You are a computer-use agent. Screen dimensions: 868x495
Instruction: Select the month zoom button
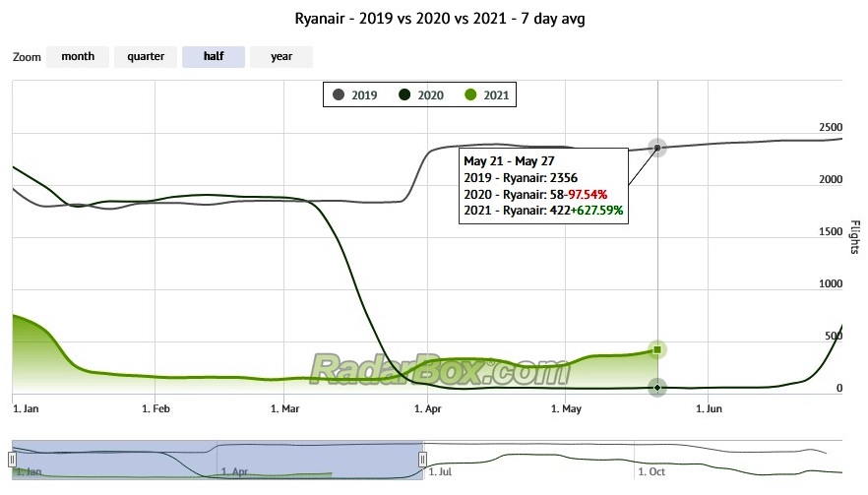coord(78,57)
